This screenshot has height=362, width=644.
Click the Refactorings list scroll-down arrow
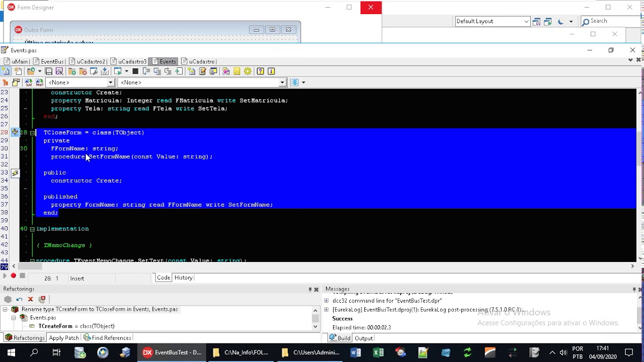pyautogui.click(x=315, y=327)
